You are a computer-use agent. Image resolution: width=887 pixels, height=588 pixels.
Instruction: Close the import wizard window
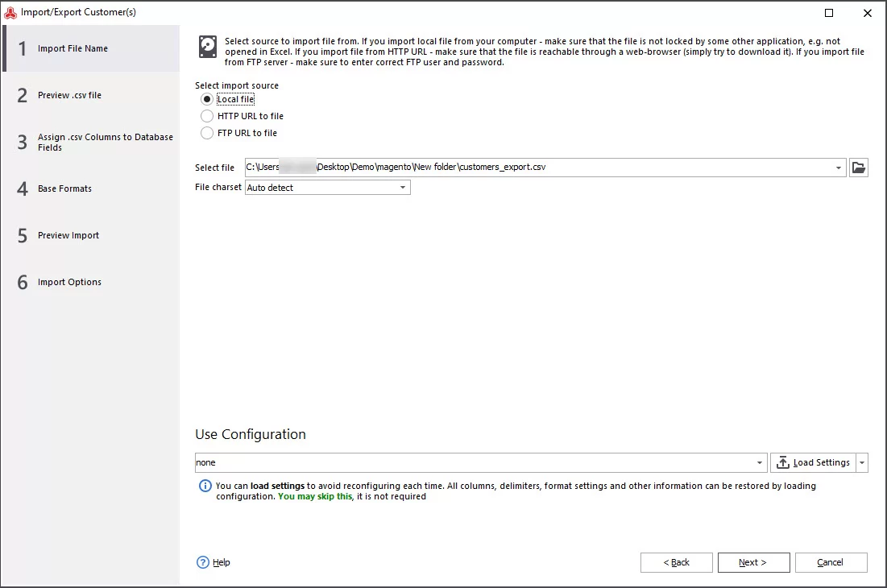[x=867, y=12]
